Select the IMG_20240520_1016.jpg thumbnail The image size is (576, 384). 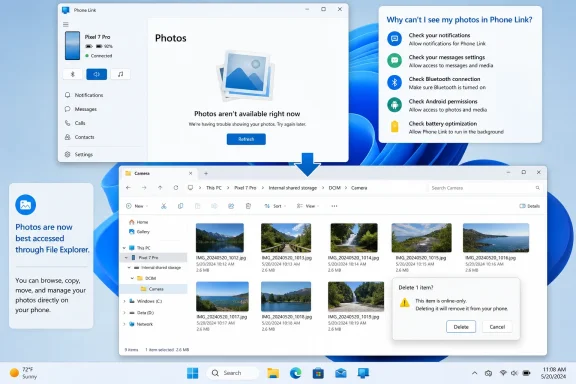(x=496, y=238)
